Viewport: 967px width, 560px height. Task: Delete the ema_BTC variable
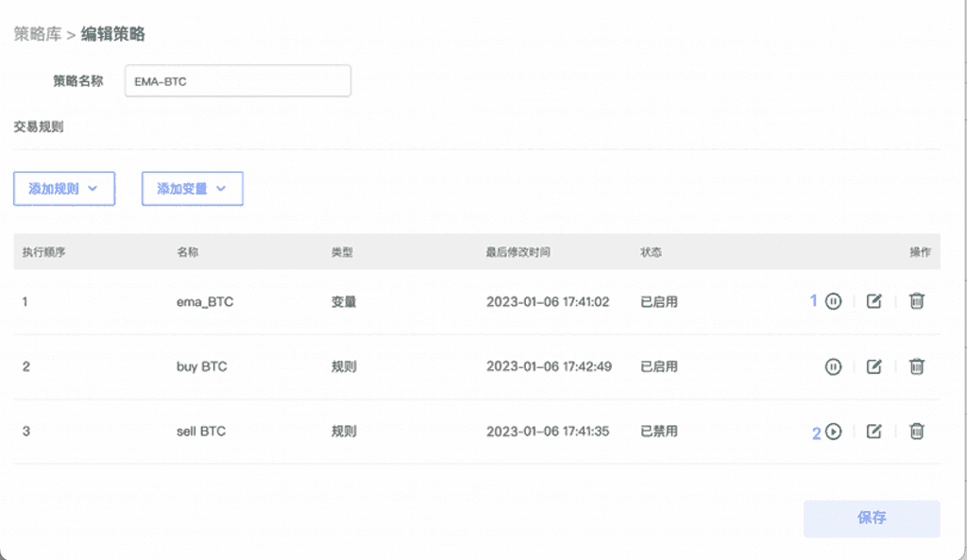(916, 301)
